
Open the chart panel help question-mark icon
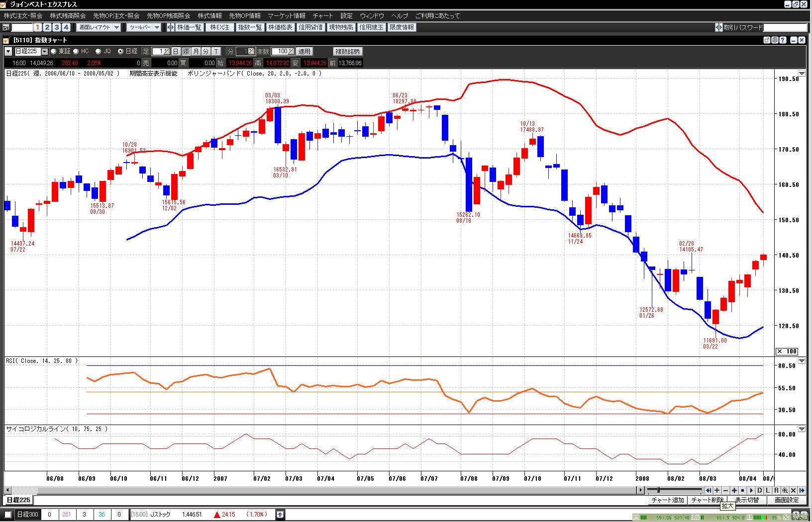tap(783, 40)
